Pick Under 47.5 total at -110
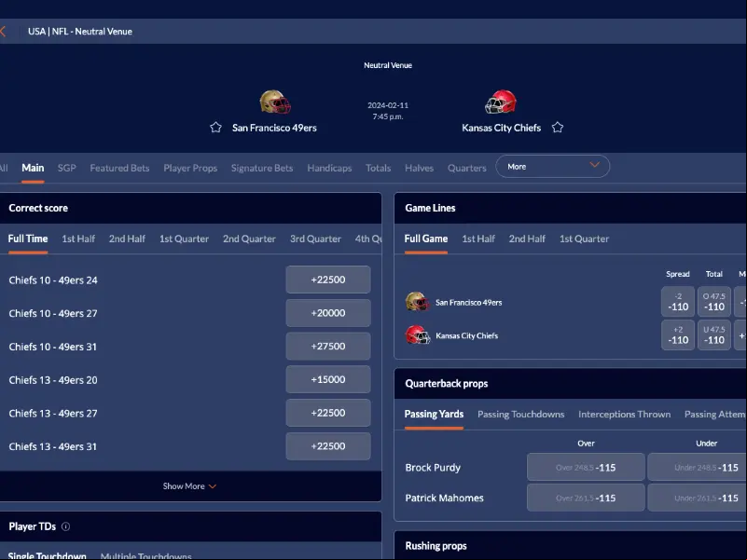 coord(714,335)
